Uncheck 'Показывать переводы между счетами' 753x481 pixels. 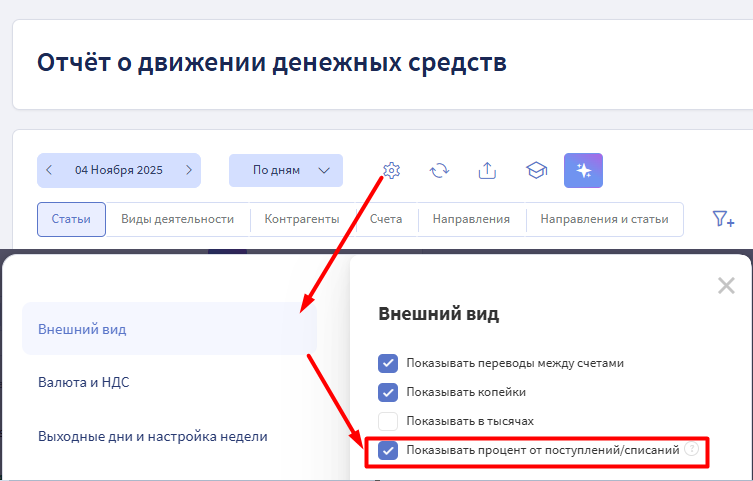tap(388, 363)
